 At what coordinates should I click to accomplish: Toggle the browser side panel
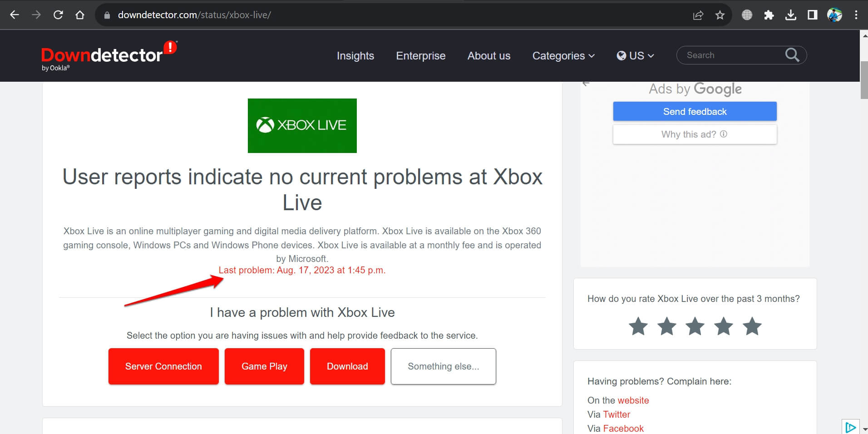point(813,15)
